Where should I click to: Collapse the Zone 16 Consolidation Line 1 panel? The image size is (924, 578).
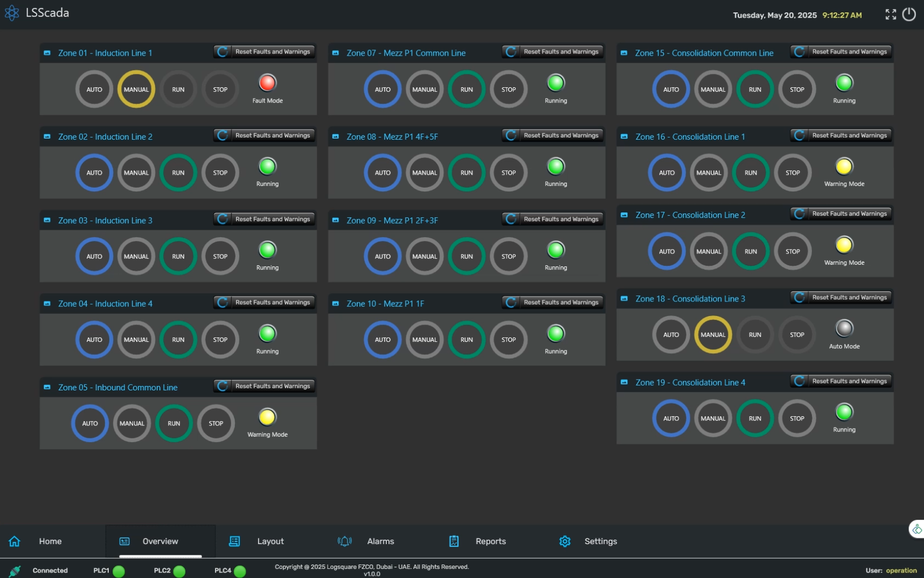coord(624,136)
